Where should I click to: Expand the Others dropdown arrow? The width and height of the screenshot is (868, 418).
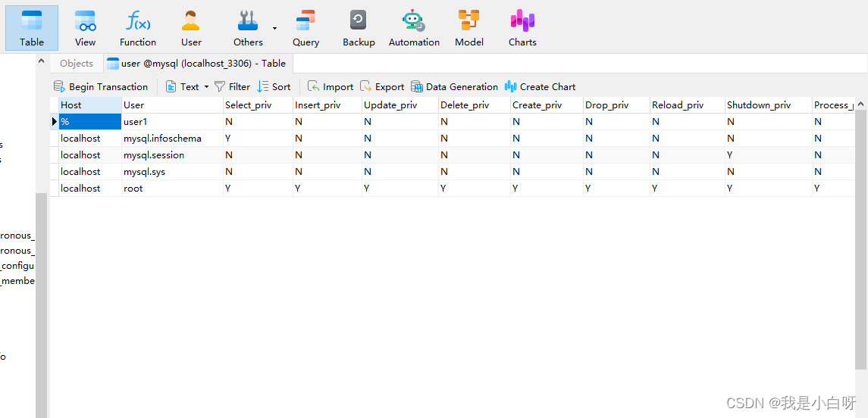coord(274,28)
